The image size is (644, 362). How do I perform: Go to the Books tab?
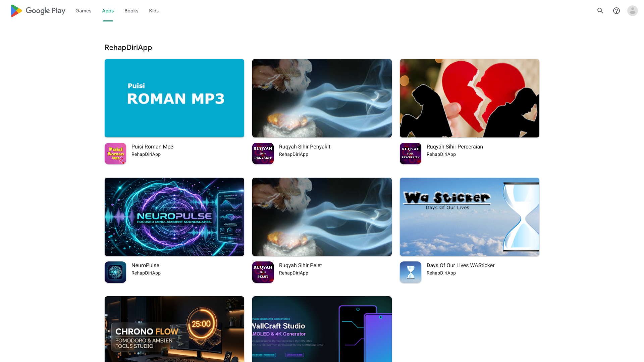pyautogui.click(x=131, y=11)
